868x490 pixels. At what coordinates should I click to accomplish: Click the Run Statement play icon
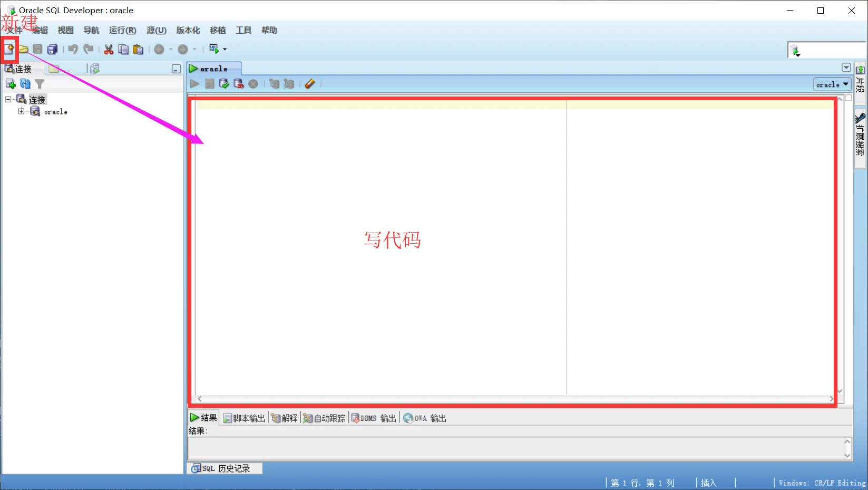coord(195,83)
